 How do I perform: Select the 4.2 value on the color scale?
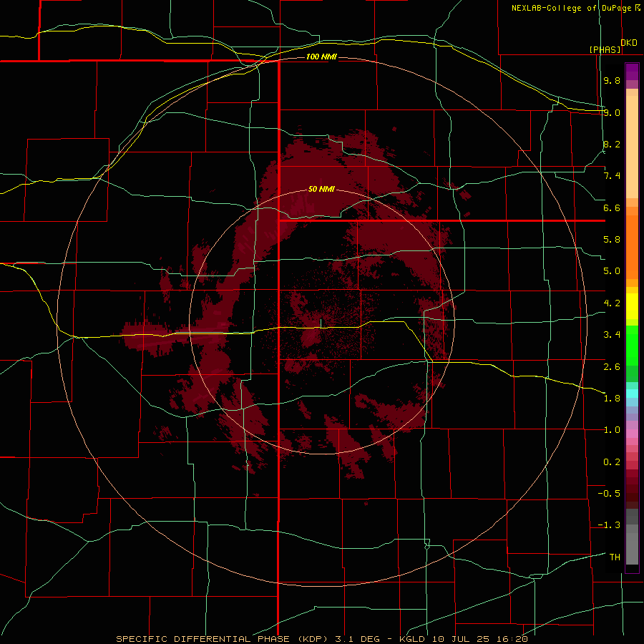612,303
